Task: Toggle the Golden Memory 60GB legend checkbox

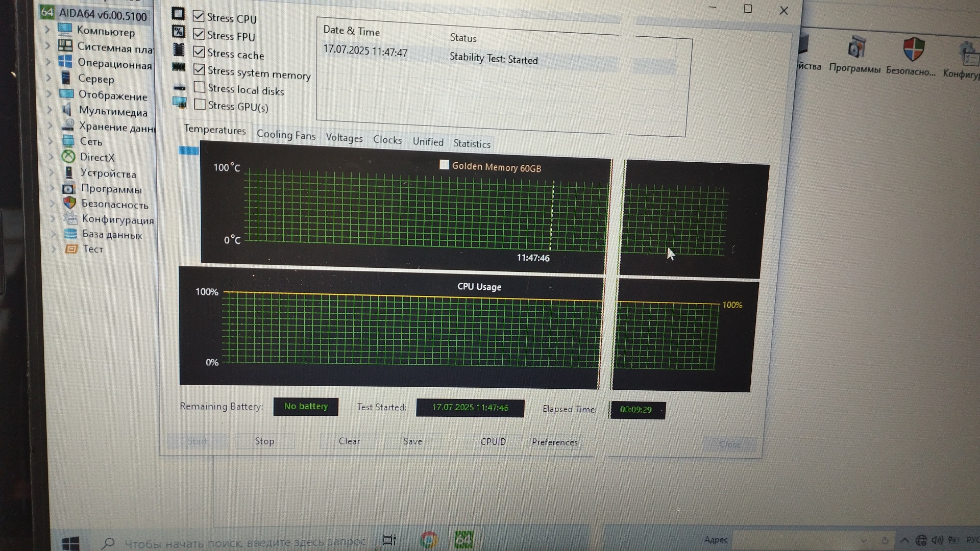Action: pos(444,165)
